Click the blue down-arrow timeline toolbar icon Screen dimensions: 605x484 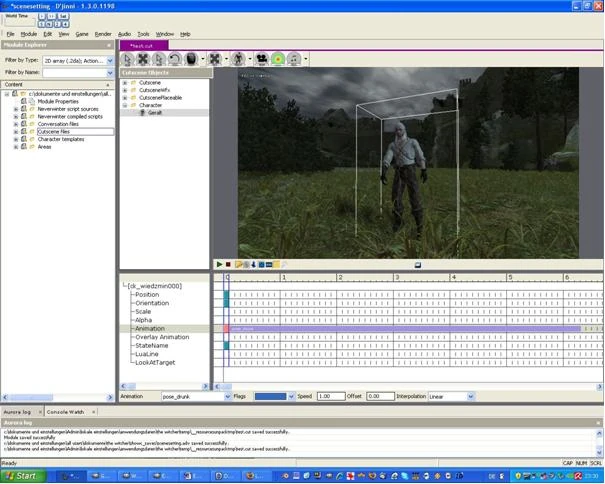(x=253, y=264)
